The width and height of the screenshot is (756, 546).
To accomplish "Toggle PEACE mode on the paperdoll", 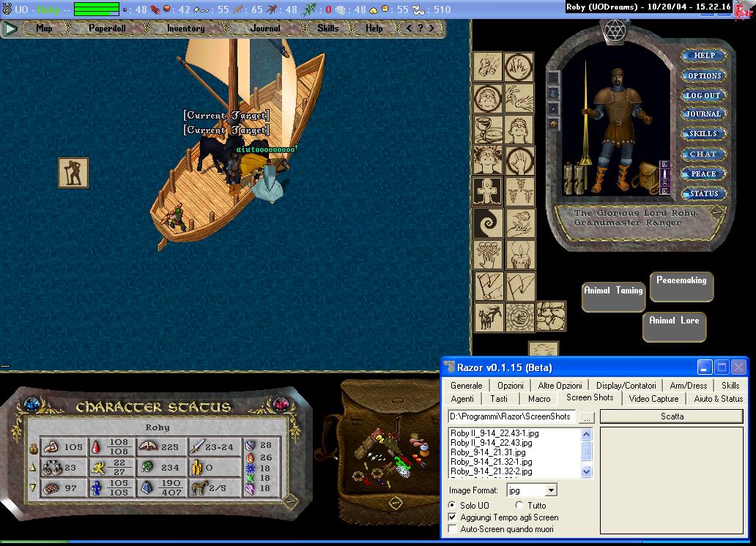I will click(x=703, y=174).
